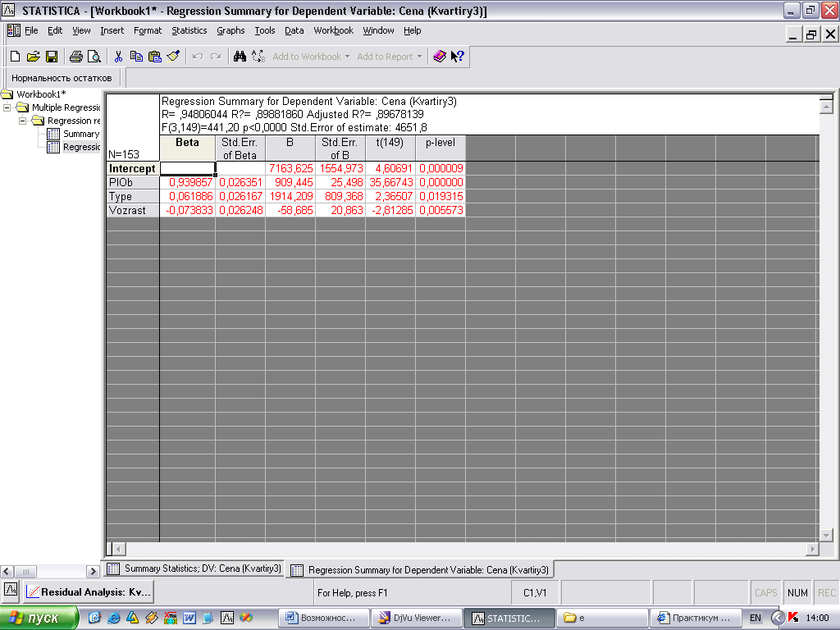The image size is (840, 630).
Task: Click the Open file folder icon
Action: click(33, 57)
